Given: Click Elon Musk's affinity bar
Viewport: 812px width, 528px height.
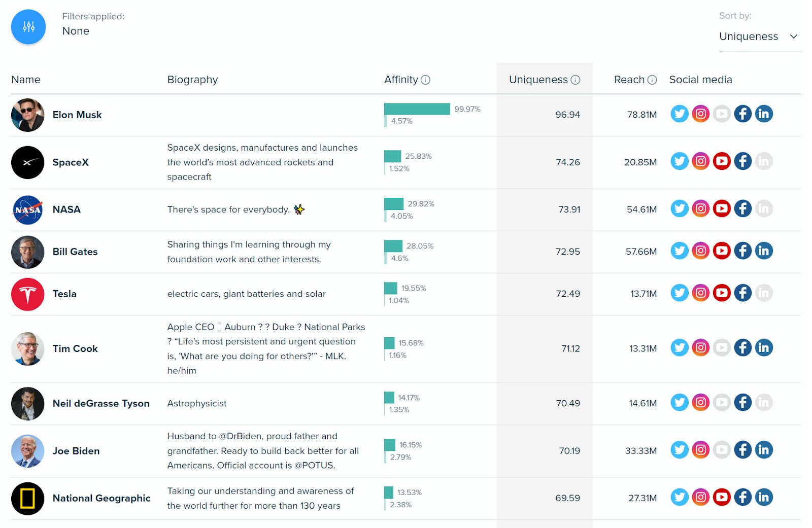Looking at the screenshot, I should coord(416,108).
